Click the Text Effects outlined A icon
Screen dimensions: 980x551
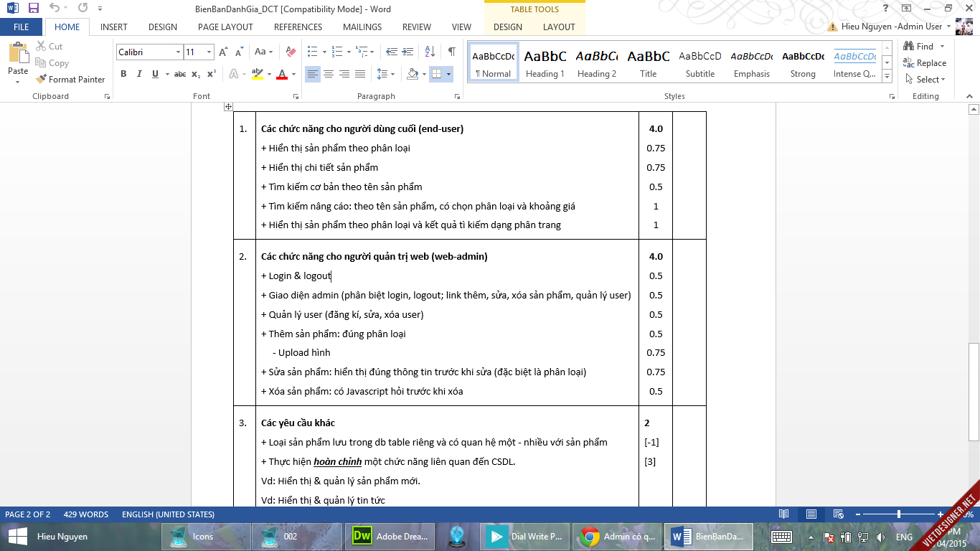click(x=233, y=74)
